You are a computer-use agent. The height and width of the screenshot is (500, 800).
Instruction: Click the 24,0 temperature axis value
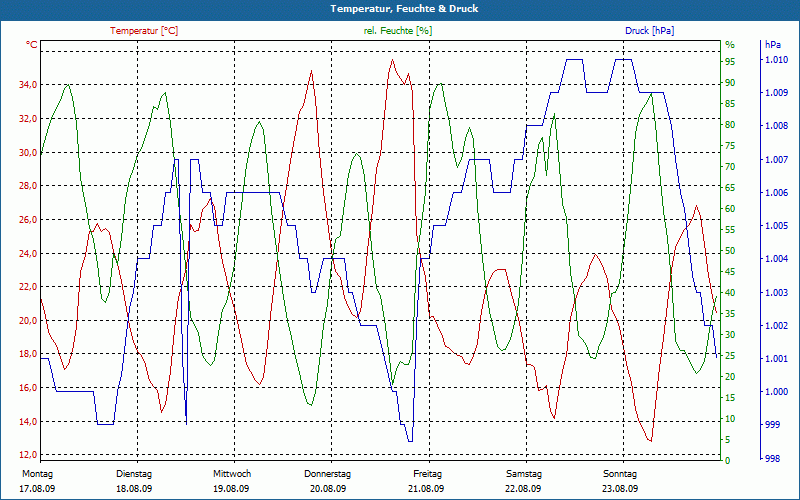(28, 253)
